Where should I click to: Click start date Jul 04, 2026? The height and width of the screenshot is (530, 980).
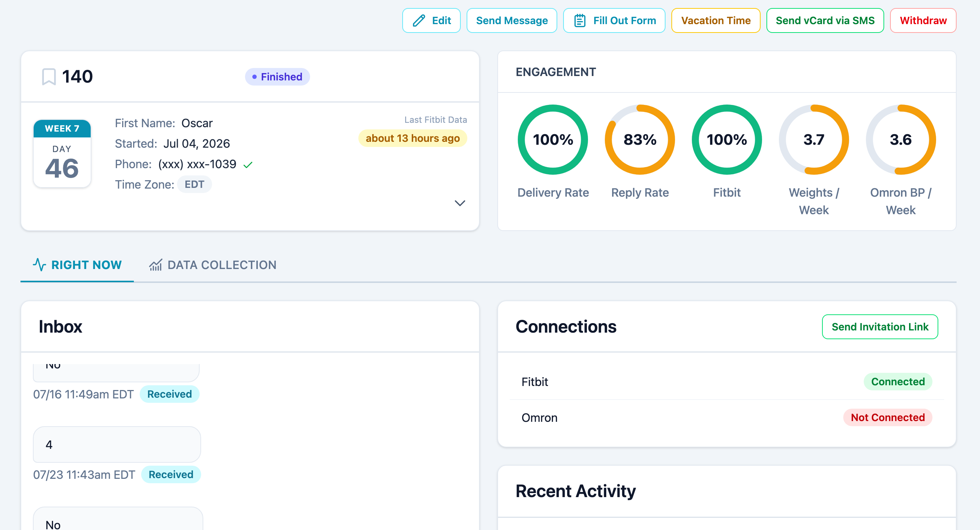[197, 143]
